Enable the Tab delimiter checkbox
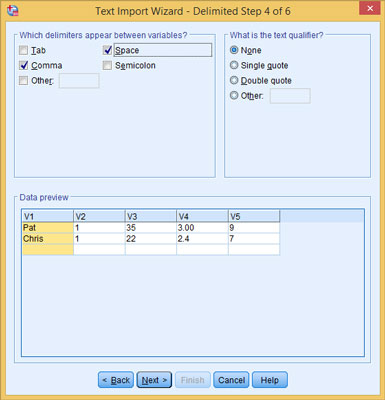This screenshot has height=400, width=385. [x=23, y=50]
